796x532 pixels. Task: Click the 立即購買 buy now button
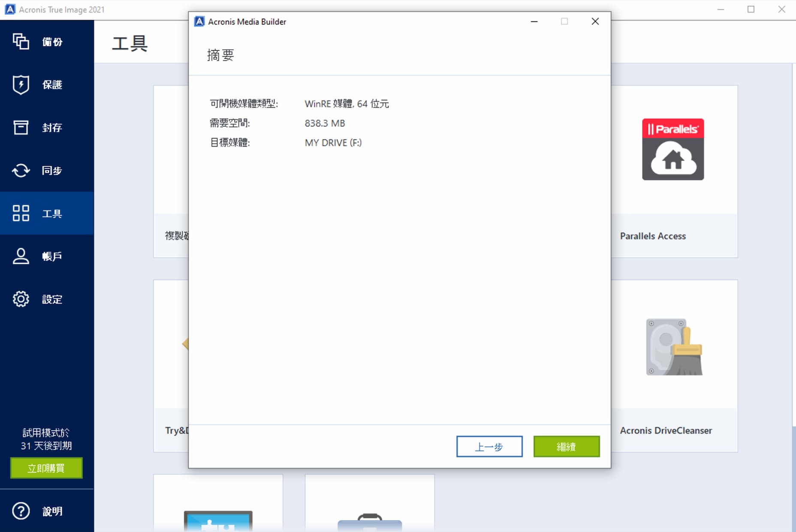click(46, 468)
